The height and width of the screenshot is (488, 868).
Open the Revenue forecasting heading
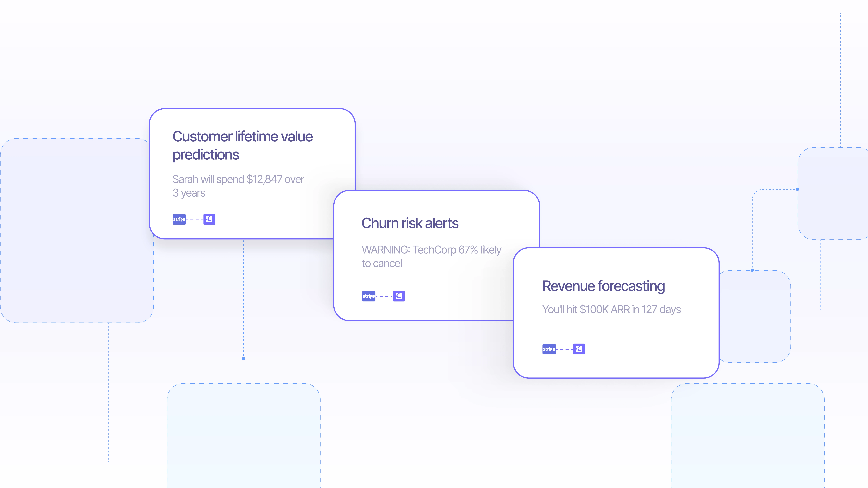click(x=603, y=286)
